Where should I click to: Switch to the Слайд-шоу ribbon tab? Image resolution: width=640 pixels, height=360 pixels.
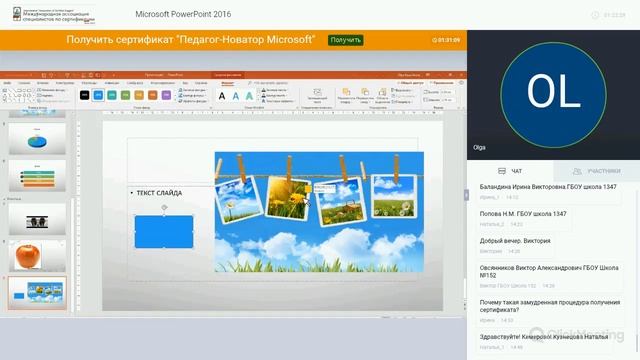(135, 83)
